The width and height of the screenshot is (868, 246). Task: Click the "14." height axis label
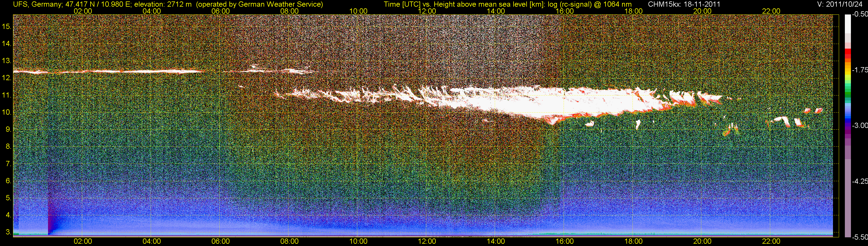pos(7,43)
